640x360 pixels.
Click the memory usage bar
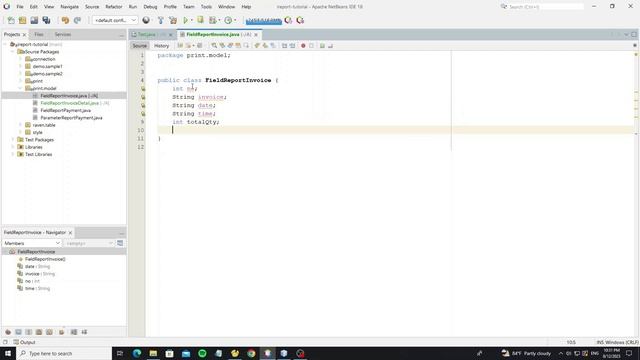point(264,20)
